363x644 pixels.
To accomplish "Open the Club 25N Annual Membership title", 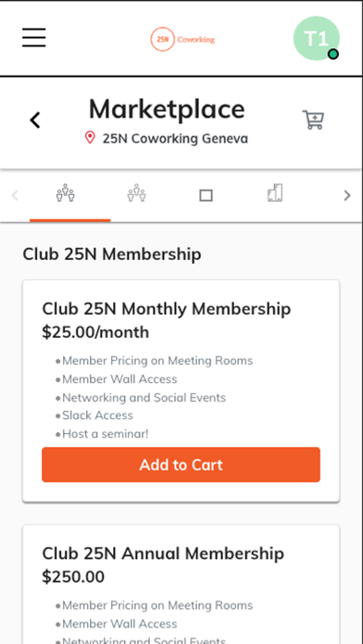I will click(163, 553).
